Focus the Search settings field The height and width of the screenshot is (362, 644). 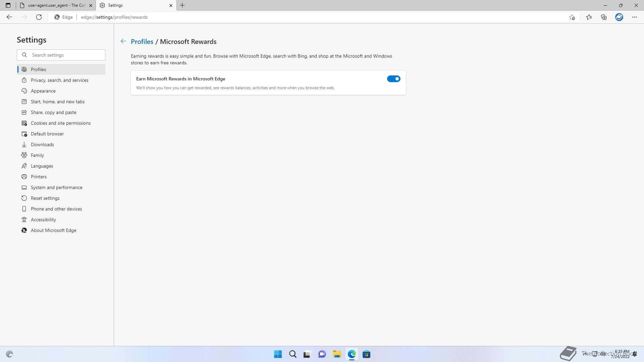(61, 55)
